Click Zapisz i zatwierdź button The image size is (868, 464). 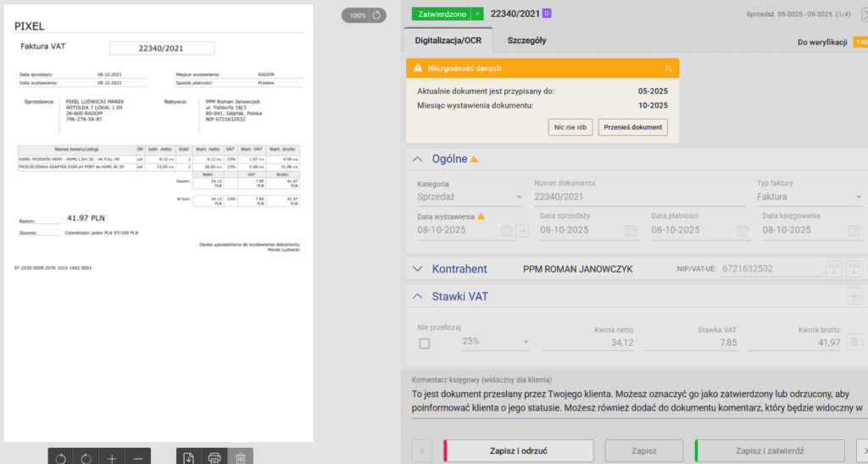click(x=770, y=450)
